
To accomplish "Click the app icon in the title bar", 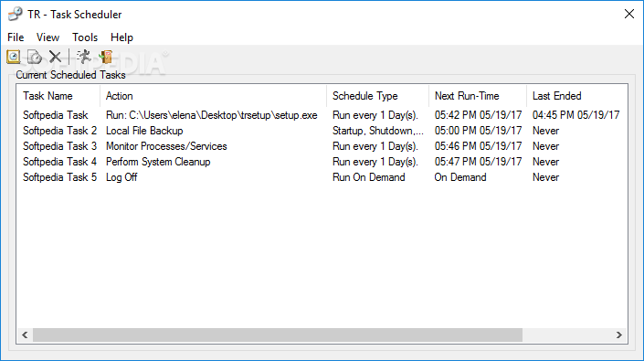I will point(16,14).
